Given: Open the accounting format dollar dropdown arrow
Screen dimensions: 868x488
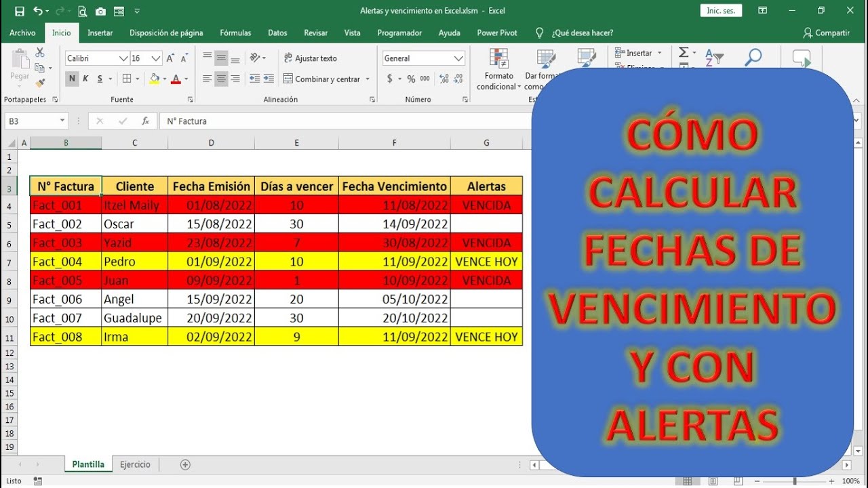Looking at the screenshot, I should coord(399,79).
